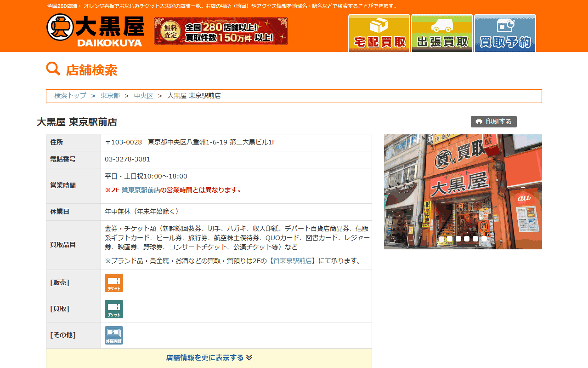The image size is (588, 368).
Task: Select the first slideshow dot
Action: (441, 239)
